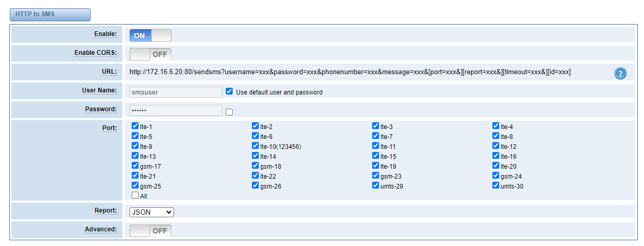Click the Report row label
644x246 pixels.
coord(106,210)
